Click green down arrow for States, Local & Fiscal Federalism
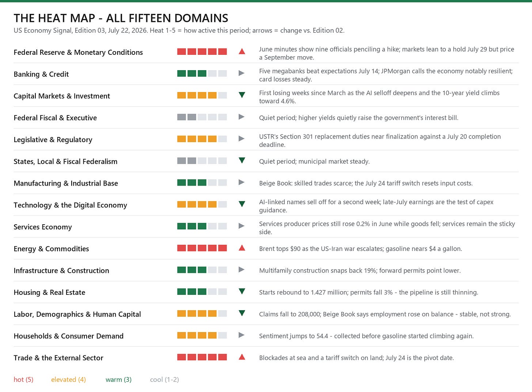 242,160
